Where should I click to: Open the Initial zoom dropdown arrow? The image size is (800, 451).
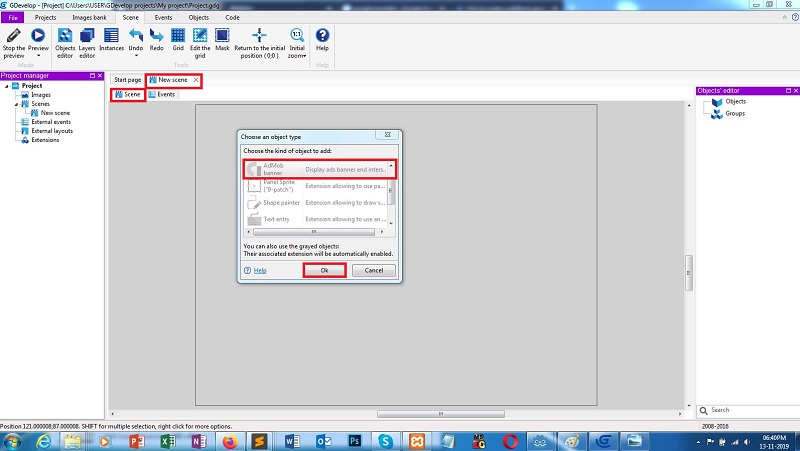[x=305, y=56]
